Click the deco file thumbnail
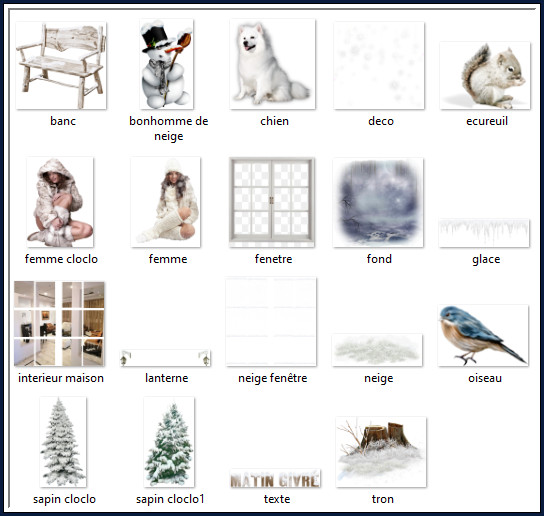544x516 pixels. tap(379, 65)
